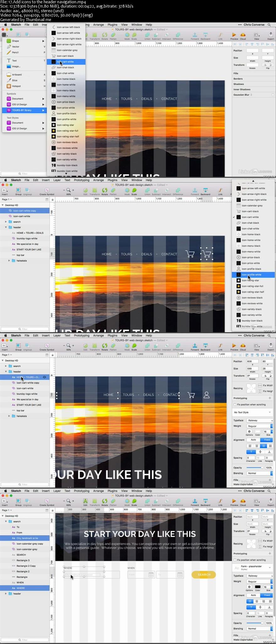Click the highlighted green Edit toolbar icon

(85, 501)
